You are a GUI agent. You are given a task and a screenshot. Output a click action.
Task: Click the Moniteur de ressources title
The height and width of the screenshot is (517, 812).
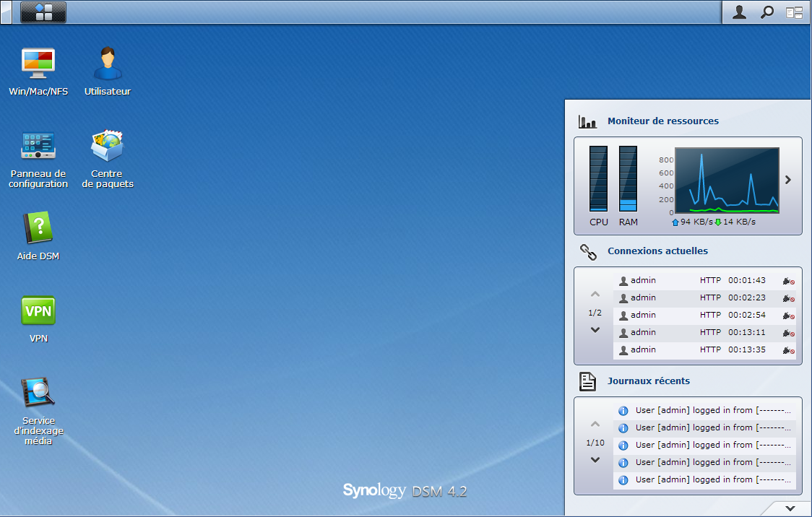coord(662,121)
